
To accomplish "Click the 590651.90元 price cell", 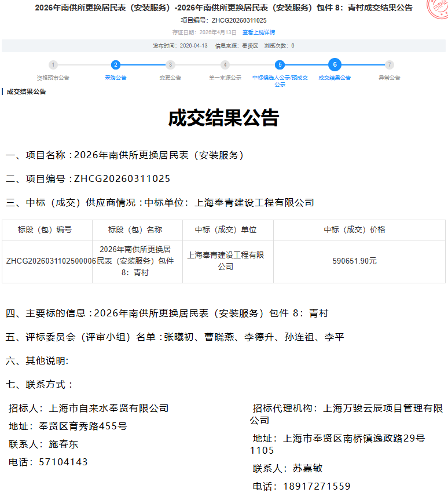I will pos(354,261).
